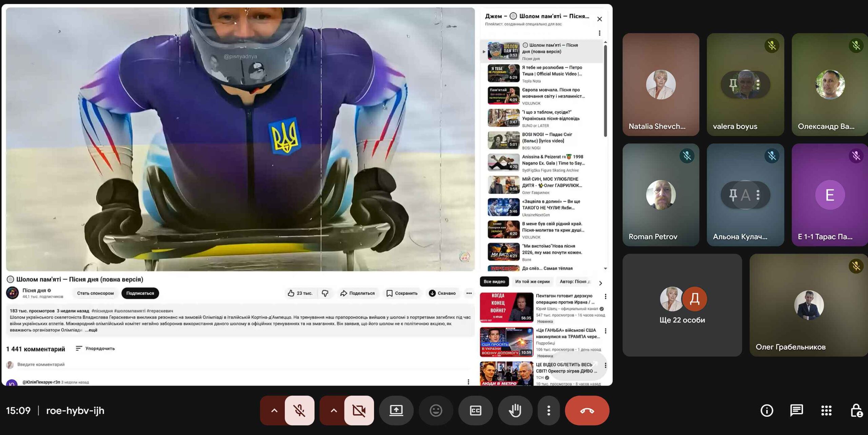
Task: Show more filter chips with right arrow
Action: pyautogui.click(x=600, y=283)
